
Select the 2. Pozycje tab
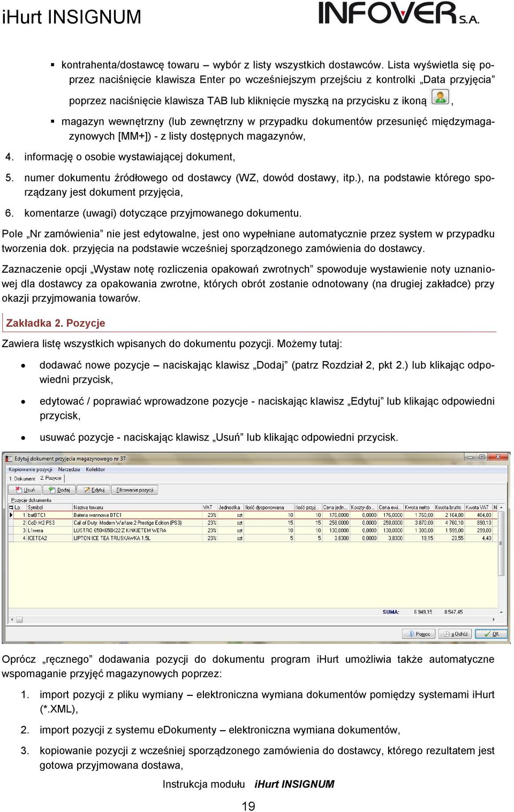tap(51, 478)
